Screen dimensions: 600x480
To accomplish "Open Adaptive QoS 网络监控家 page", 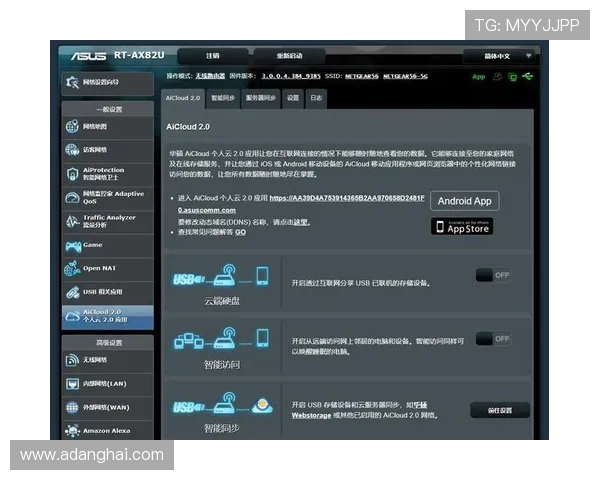I will [x=108, y=198].
